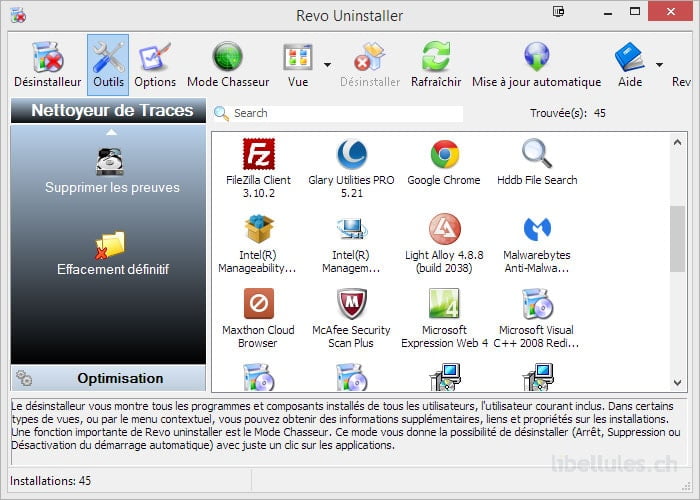The image size is (700, 500).
Task: Select the Outils toolbar icon
Action: 108,65
